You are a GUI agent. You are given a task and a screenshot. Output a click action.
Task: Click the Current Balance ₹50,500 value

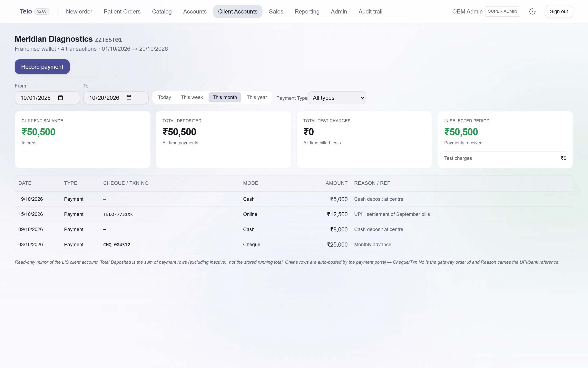[38, 132]
